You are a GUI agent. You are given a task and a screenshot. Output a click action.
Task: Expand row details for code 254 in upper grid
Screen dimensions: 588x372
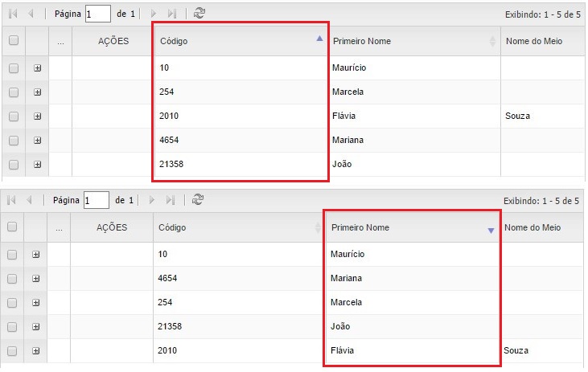pos(37,92)
